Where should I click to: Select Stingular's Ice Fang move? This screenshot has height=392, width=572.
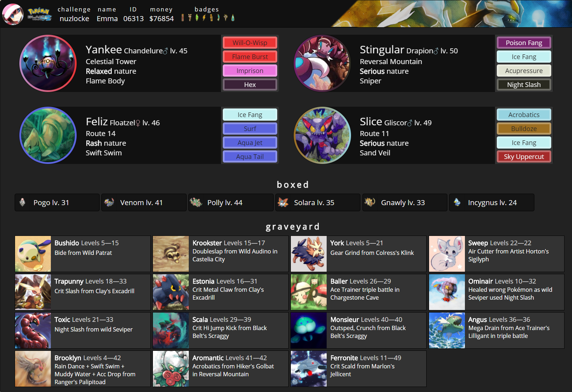click(524, 57)
